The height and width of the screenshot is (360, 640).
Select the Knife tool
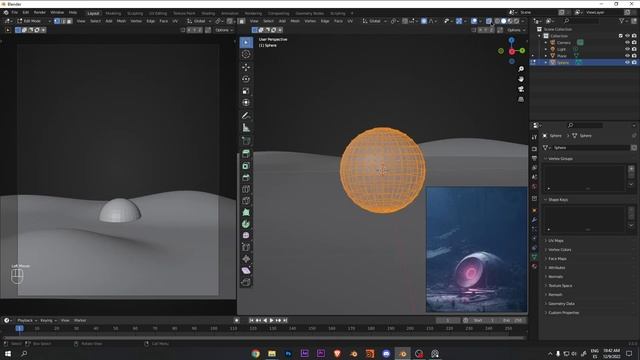246,201
